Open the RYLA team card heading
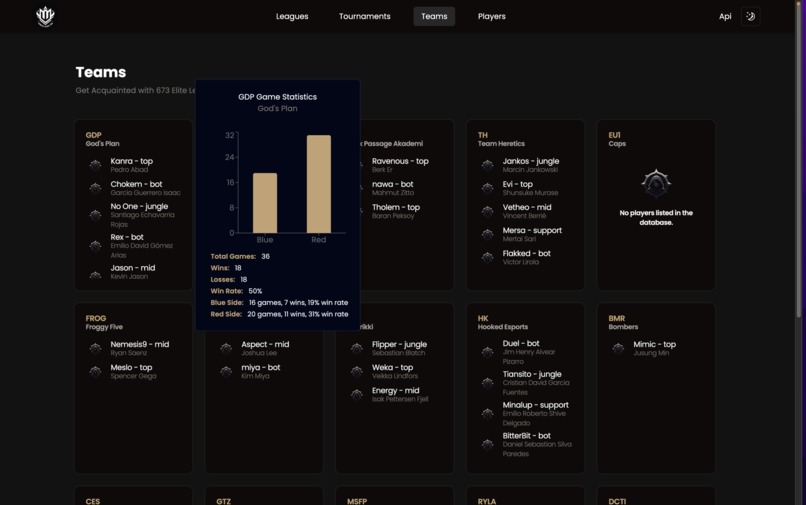Image resolution: width=806 pixels, height=505 pixels. 487,501
